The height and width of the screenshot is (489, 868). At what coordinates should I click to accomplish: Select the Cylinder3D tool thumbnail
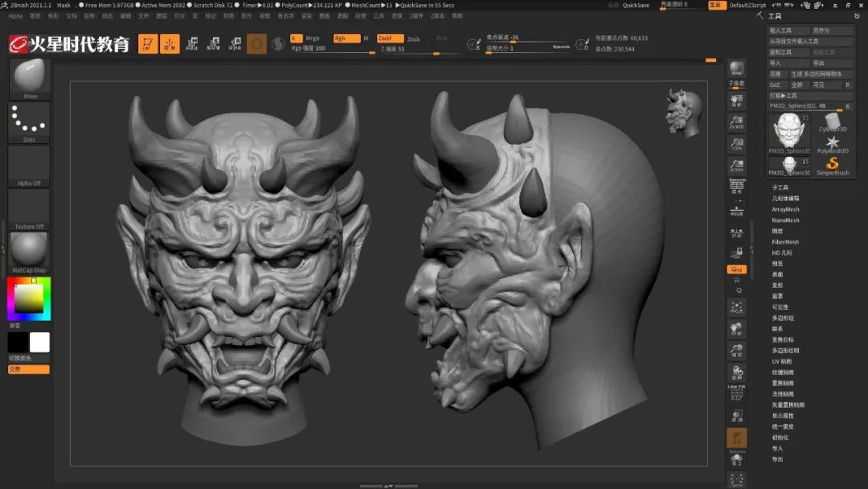coord(833,122)
